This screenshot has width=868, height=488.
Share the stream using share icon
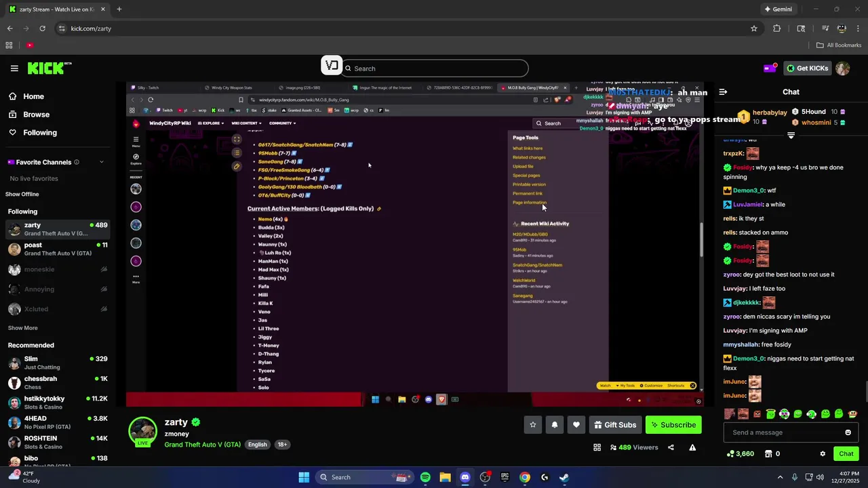[x=671, y=447]
